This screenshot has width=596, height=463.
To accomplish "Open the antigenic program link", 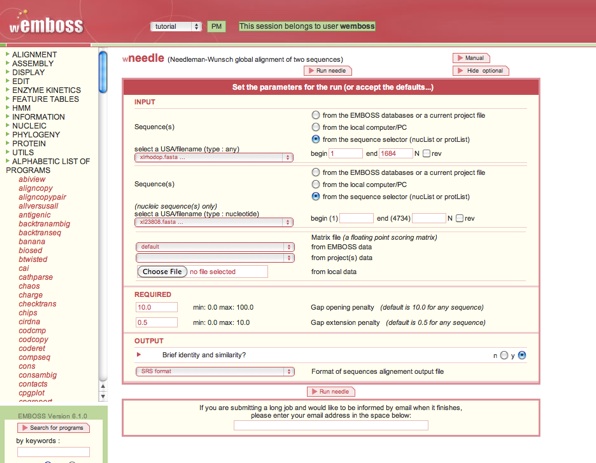I will click(34, 215).
